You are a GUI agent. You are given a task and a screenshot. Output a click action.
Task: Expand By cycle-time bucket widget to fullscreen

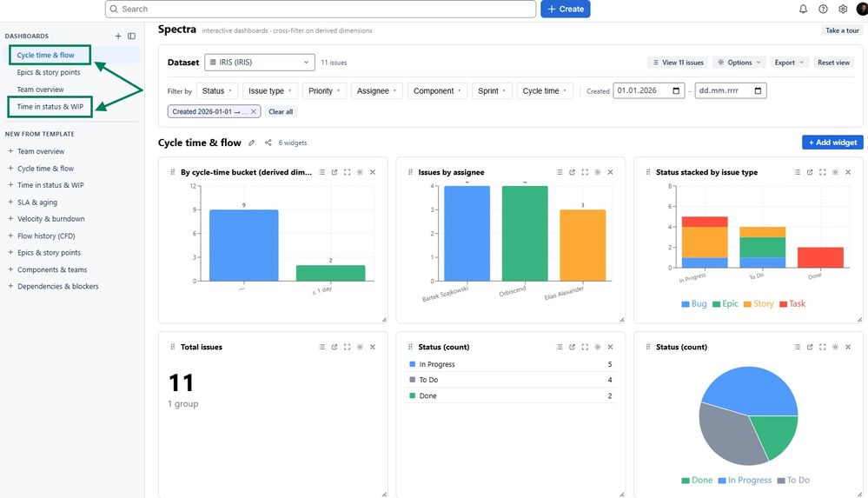click(x=347, y=172)
